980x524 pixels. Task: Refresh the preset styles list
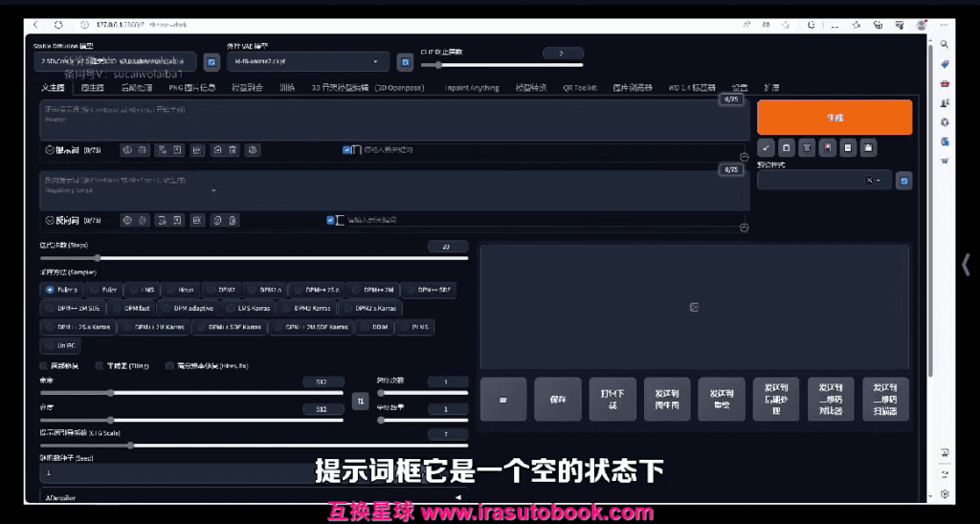click(903, 181)
